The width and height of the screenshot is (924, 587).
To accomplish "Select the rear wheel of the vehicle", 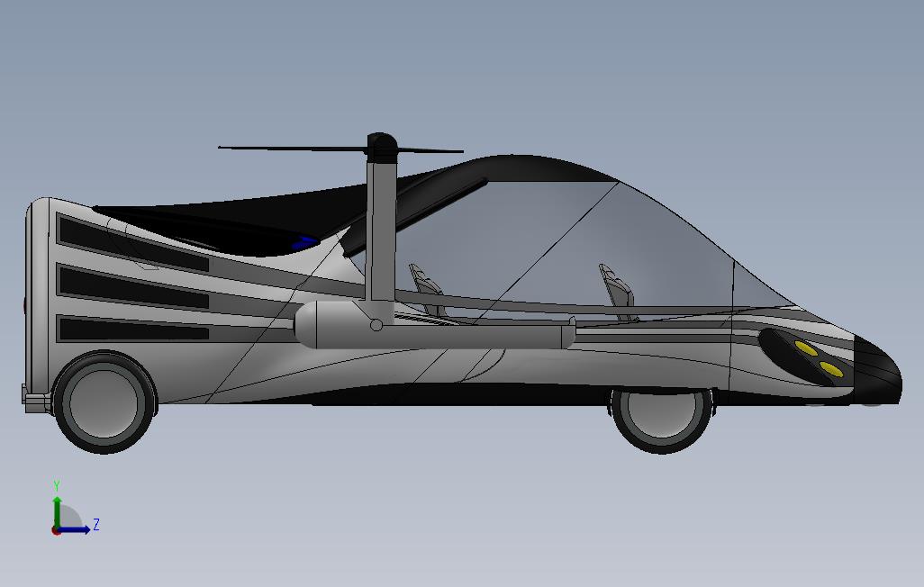I will pyautogui.click(x=104, y=402).
